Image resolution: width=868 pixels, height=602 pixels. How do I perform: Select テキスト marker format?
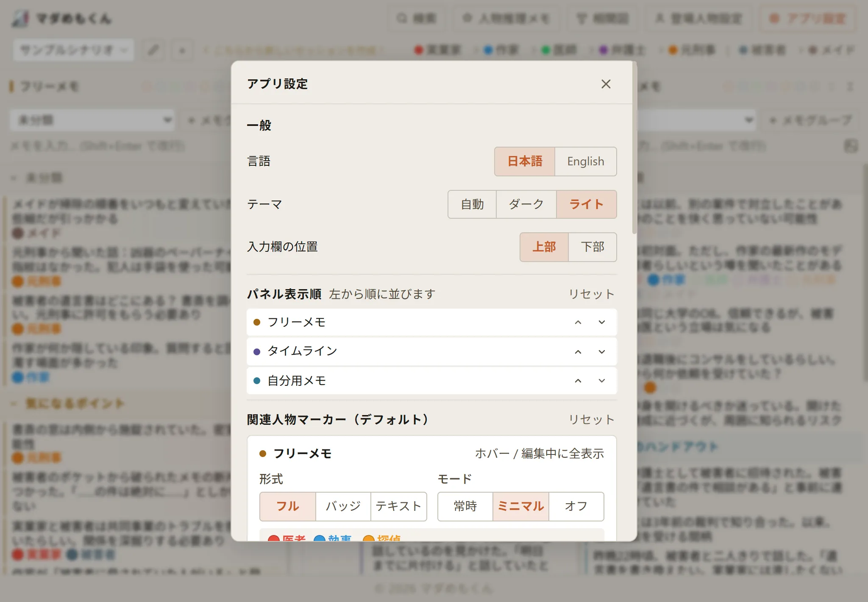(398, 506)
